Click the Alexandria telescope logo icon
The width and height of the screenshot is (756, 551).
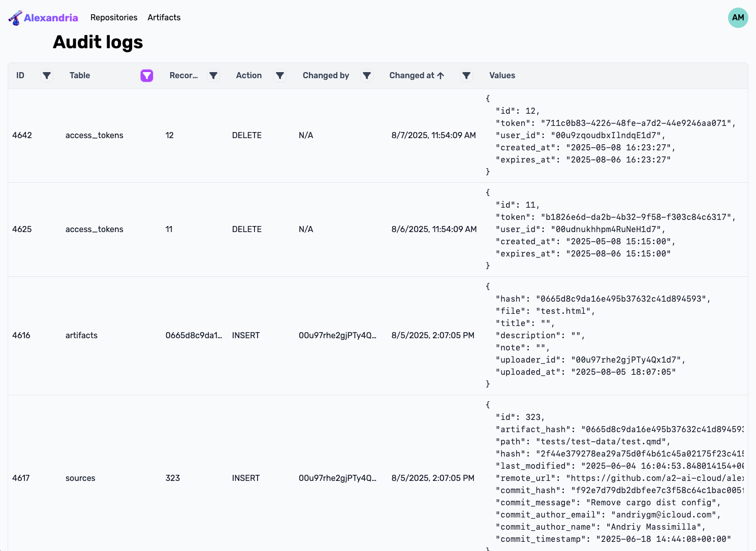pos(15,18)
